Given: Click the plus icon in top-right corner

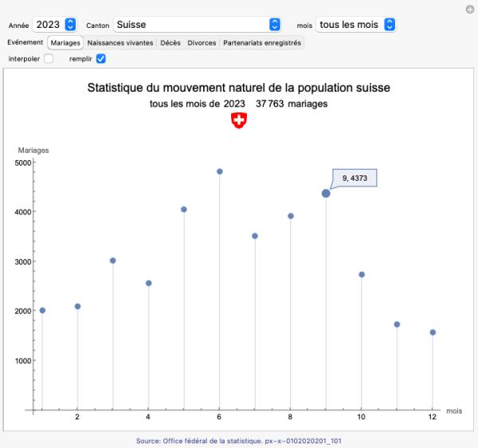Looking at the screenshot, I should (470, 9).
